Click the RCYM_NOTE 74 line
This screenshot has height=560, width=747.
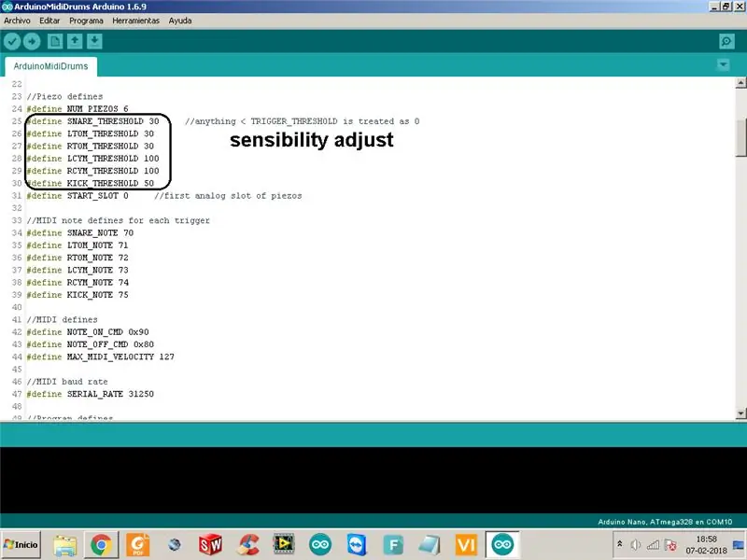[x=78, y=283]
